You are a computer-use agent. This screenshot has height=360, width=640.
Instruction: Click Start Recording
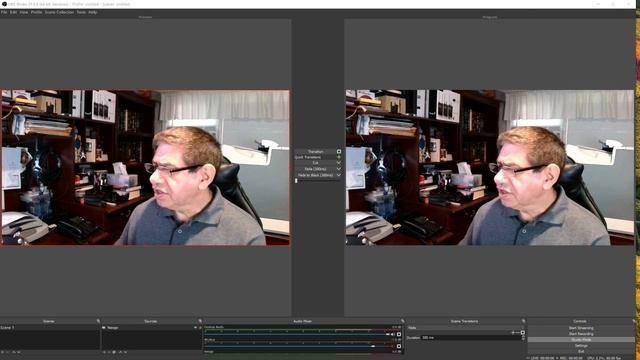[x=581, y=334]
